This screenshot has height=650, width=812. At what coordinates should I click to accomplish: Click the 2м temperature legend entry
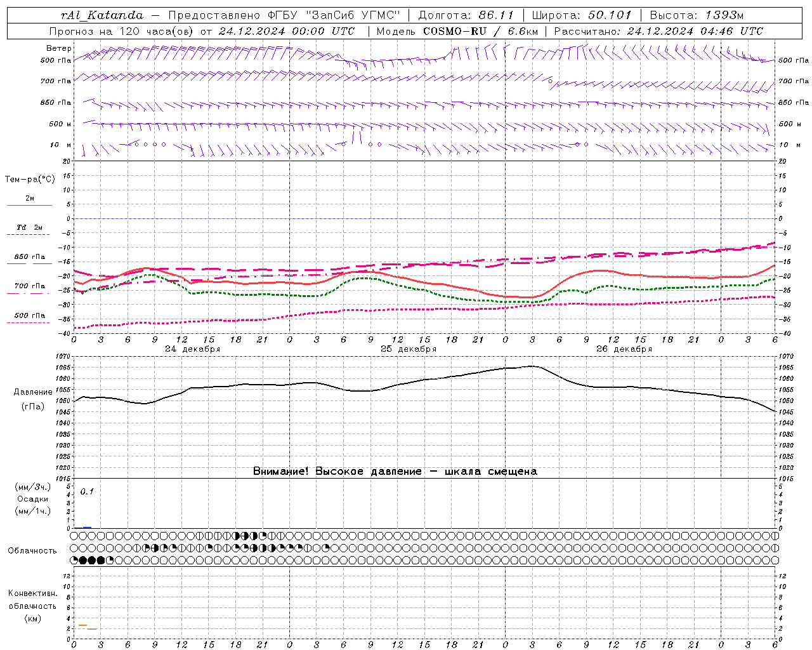point(30,199)
